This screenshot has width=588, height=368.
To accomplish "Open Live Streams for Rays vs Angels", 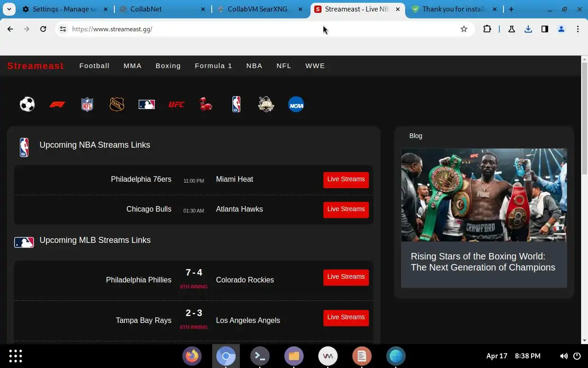I will pyautogui.click(x=346, y=317).
